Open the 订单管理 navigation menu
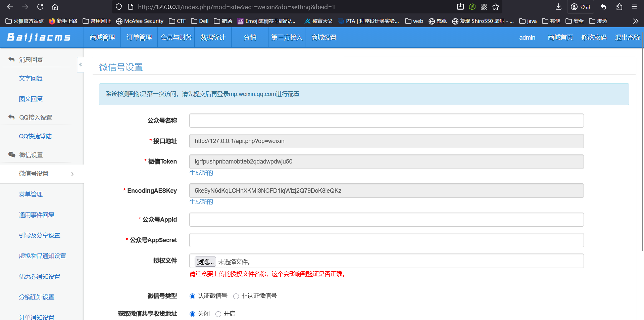Image resolution: width=644 pixels, height=320 pixels. pyautogui.click(x=139, y=38)
